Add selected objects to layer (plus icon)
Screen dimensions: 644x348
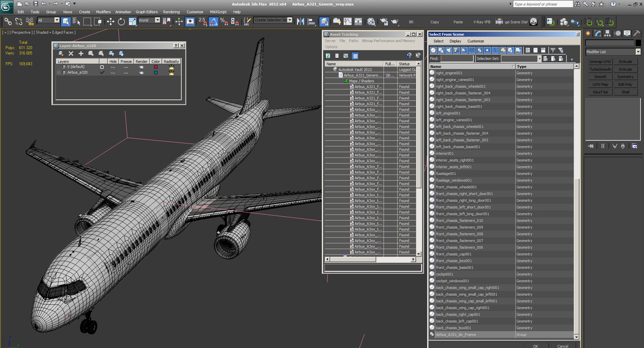tap(81, 53)
